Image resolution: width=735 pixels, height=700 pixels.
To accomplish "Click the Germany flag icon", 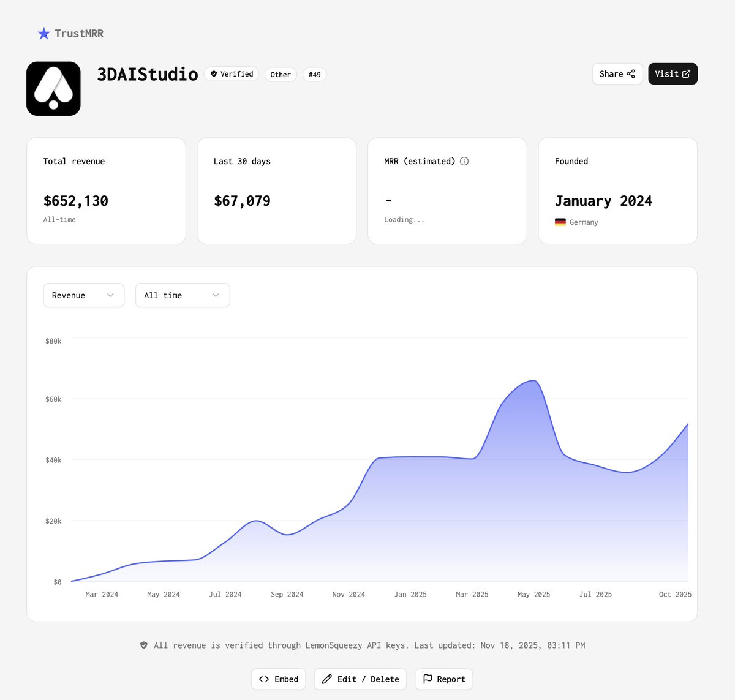I will (x=560, y=222).
